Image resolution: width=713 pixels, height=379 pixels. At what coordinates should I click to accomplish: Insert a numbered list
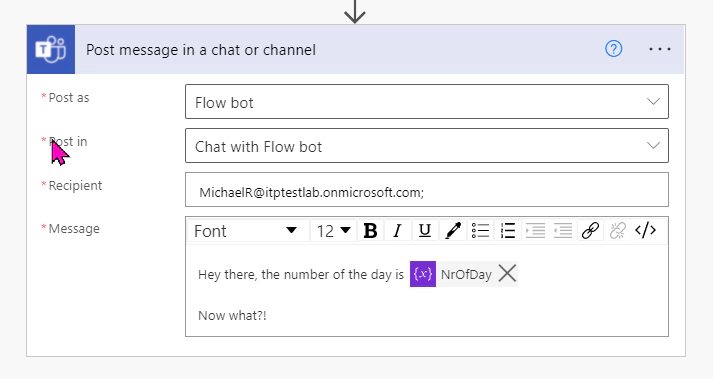(507, 231)
